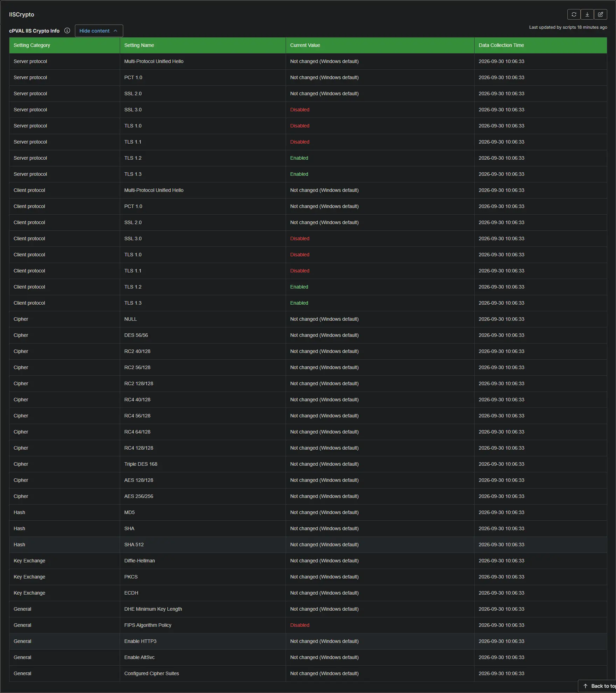
Task: Click the Configured Cipher Suites setting name
Action: coord(152,673)
